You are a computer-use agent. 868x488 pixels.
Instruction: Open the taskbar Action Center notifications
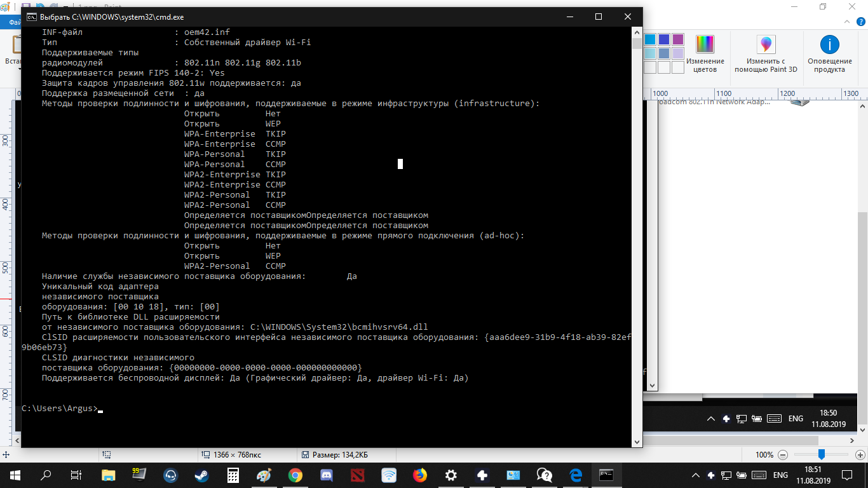click(848, 475)
